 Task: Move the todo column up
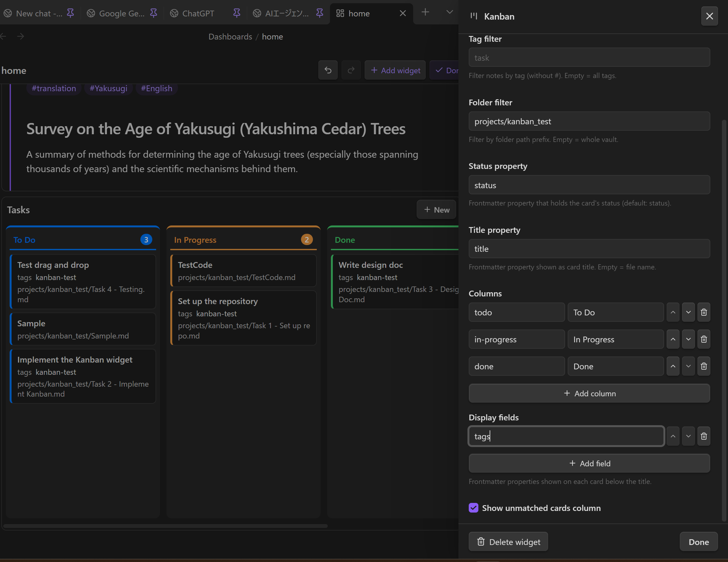point(673,312)
